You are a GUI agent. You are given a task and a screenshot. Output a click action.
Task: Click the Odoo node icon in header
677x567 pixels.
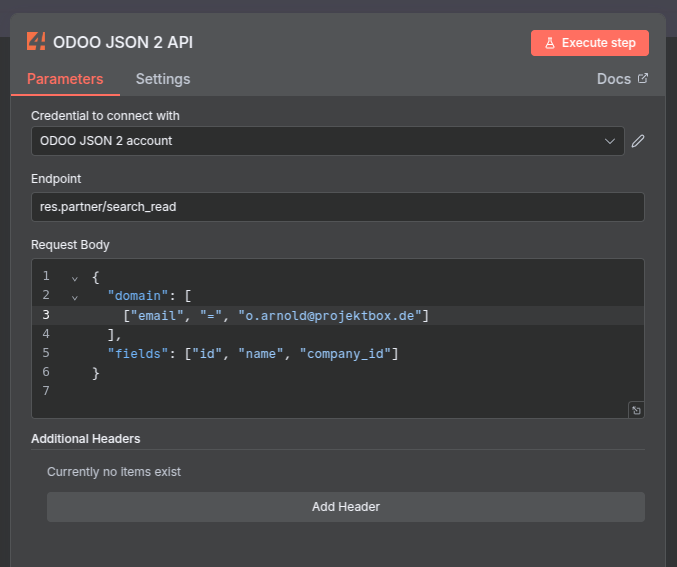pos(36,42)
